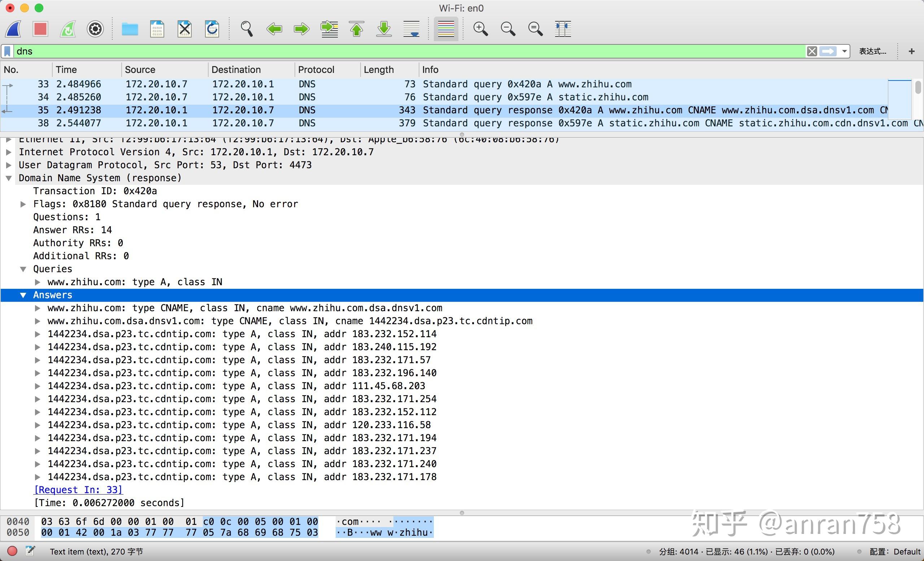
Task: Expand Internet Protocol Version 4 section
Action: click(9, 152)
